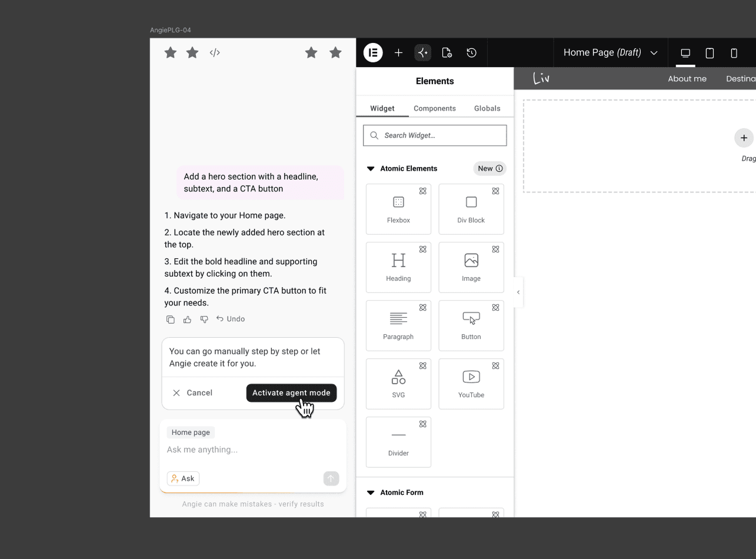Click the send arrow button in chat
756x559 pixels.
pos(331,478)
